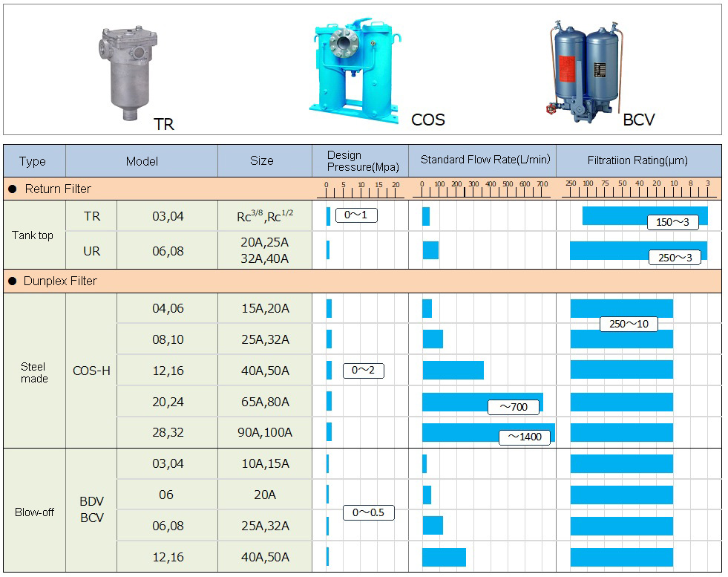The height and width of the screenshot is (577, 728).
Task: Click the UR tank top type cell
Action: coord(91,252)
